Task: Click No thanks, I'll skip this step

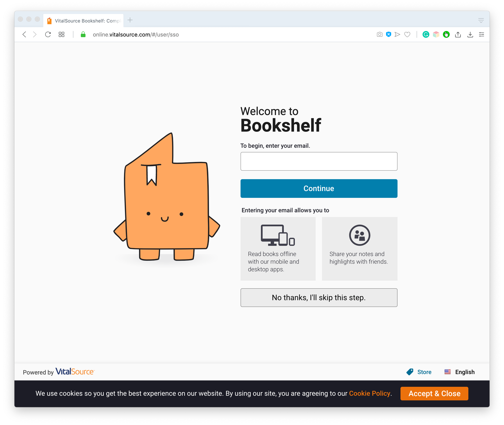Action: click(x=319, y=298)
